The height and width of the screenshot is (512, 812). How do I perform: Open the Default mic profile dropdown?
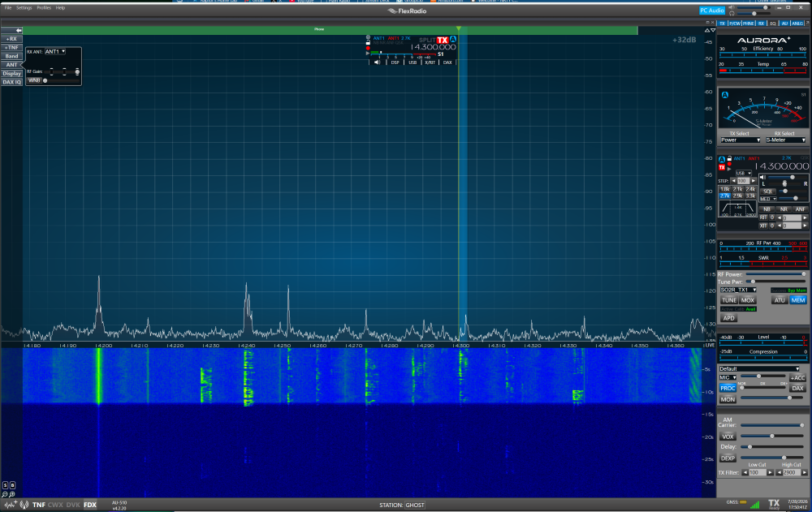click(x=758, y=368)
